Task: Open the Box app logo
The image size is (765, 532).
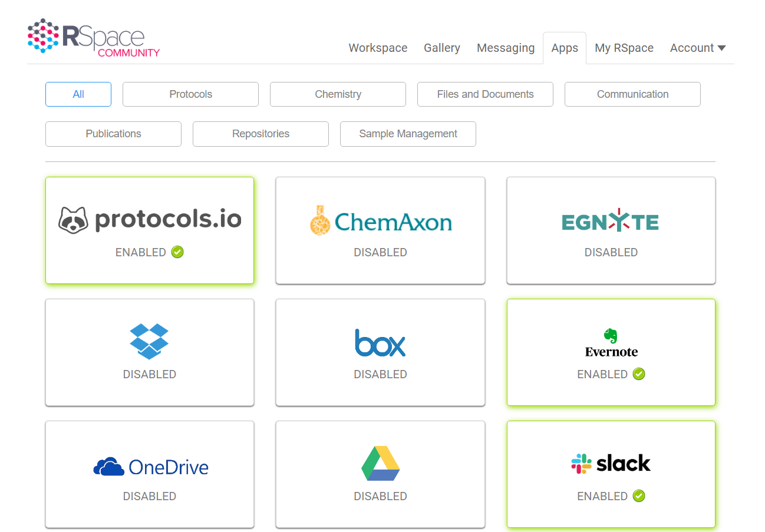Action: 380,343
